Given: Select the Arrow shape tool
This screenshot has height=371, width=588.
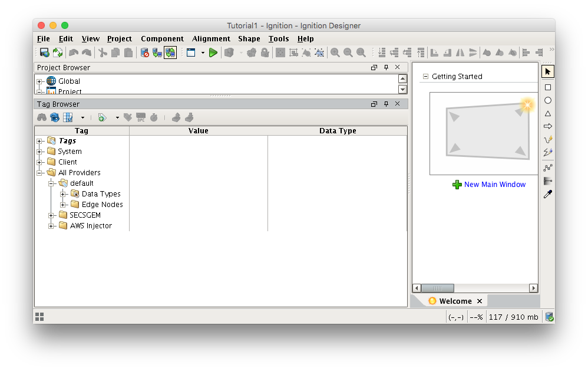Looking at the screenshot, I should click(547, 126).
